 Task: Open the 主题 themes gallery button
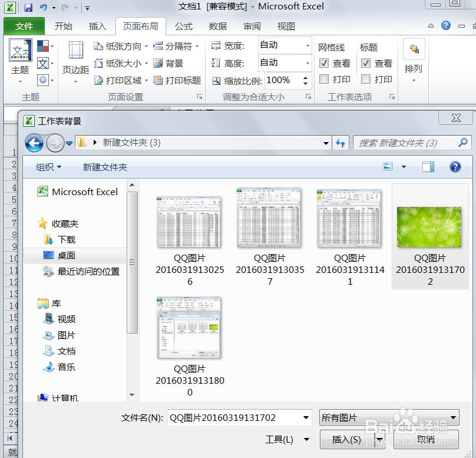pyautogui.click(x=20, y=62)
